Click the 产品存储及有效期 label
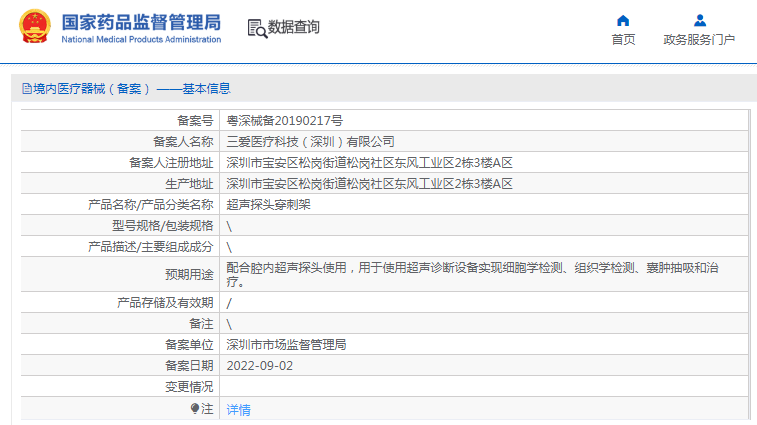Viewport: 757px width, 425px height. tap(165, 302)
